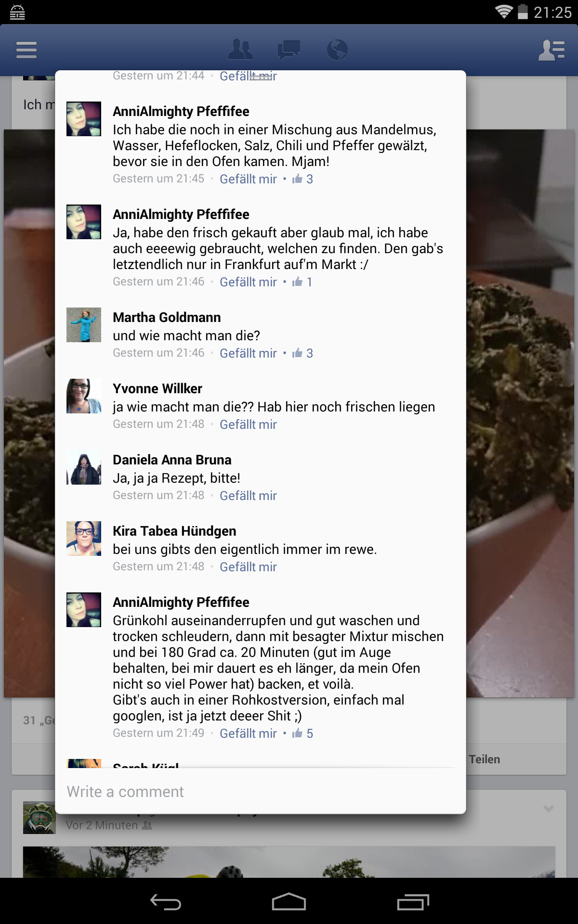The width and height of the screenshot is (578, 924).
Task: Open the contacts sidebar icon
Action: click(552, 50)
